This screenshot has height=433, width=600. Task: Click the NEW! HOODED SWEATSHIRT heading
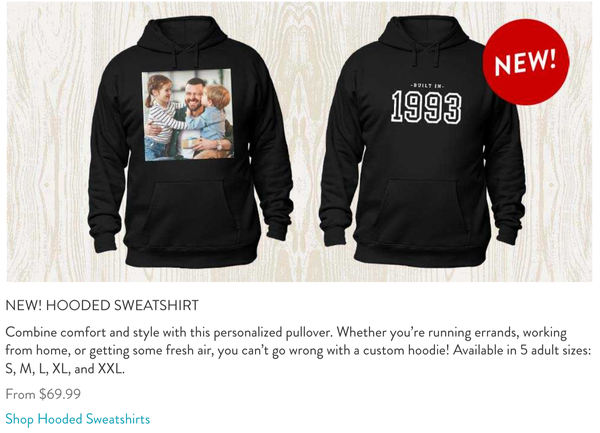102,305
